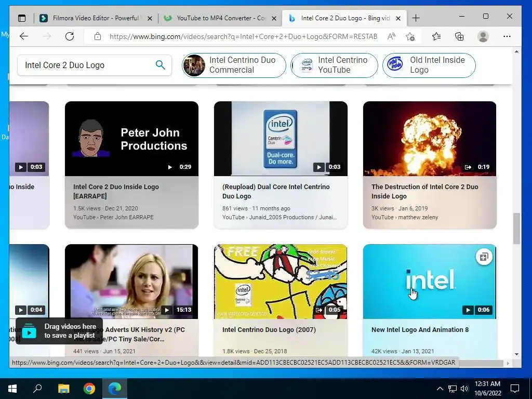This screenshot has width=532, height=399.
Task: Open the Favorites list icon
Action: tap(436, 36)
